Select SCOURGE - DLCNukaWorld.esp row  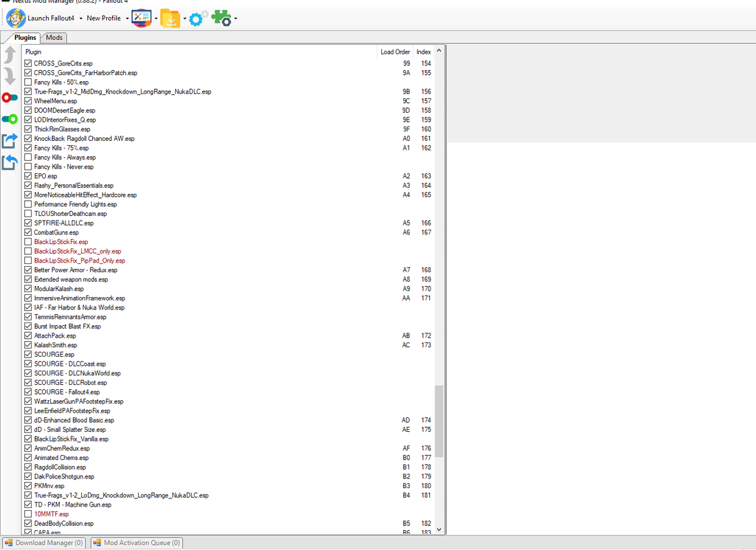228,373
